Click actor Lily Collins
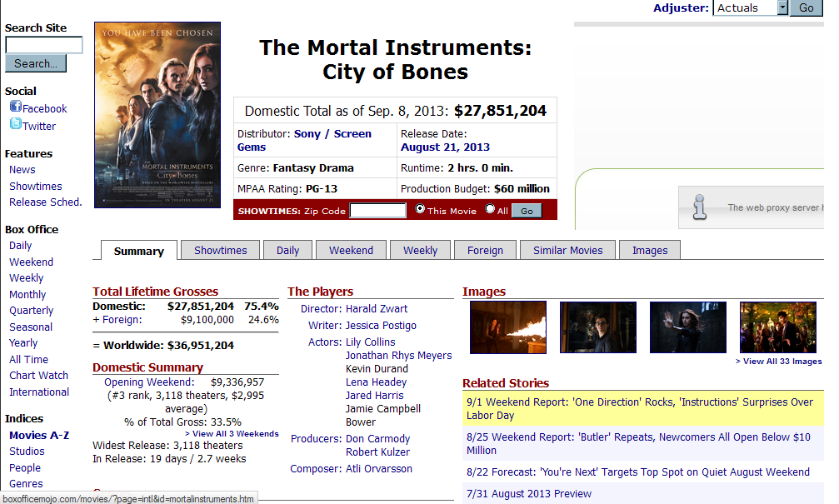839x504 pixels. tap(370, 342)
